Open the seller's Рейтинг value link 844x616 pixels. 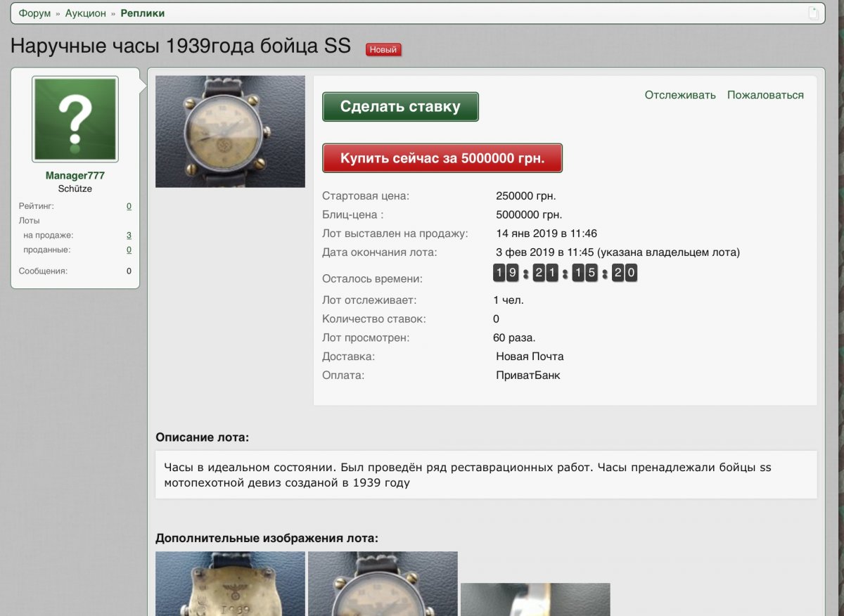[x=129, y=206]
